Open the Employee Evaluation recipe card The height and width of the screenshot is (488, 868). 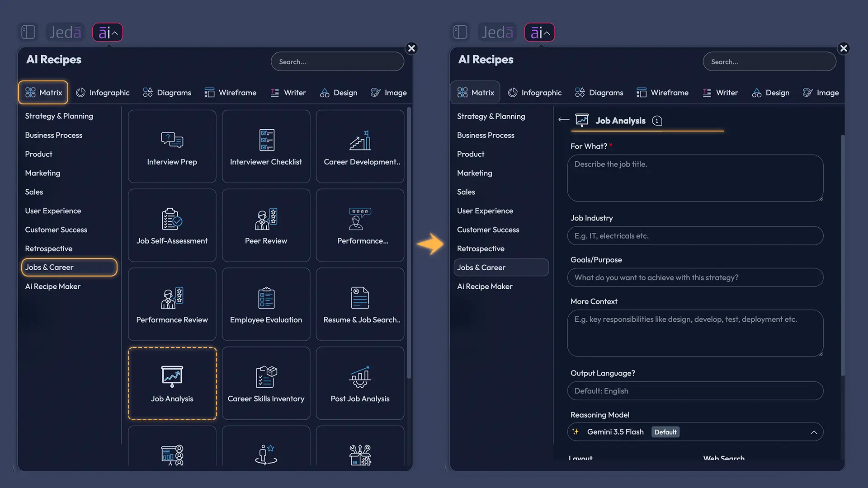pyautogui.click(x=266, y=305)
